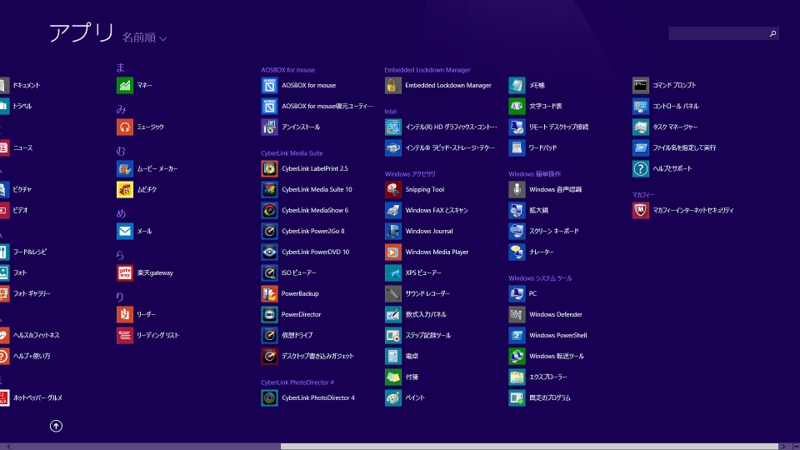
Task: Open Windows PowerShell icon
Action: click(517, 335)
